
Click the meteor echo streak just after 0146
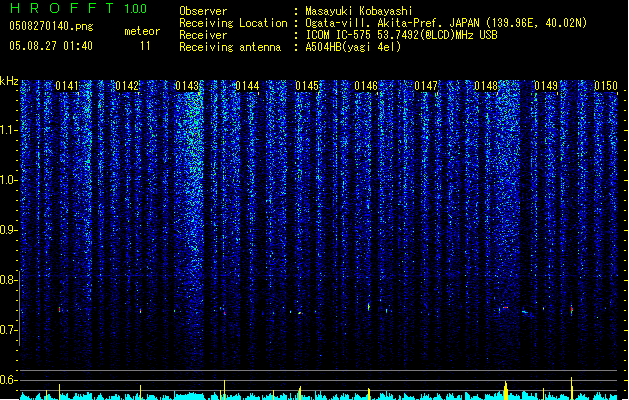[369, 307]
